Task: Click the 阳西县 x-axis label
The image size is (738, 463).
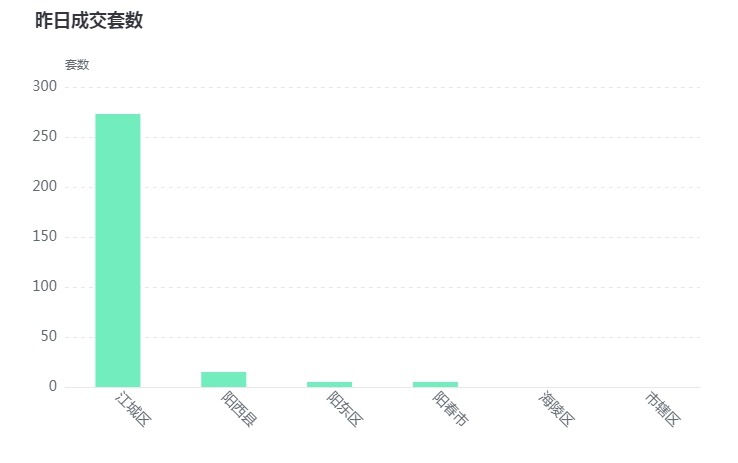Action: coord(239,408)
